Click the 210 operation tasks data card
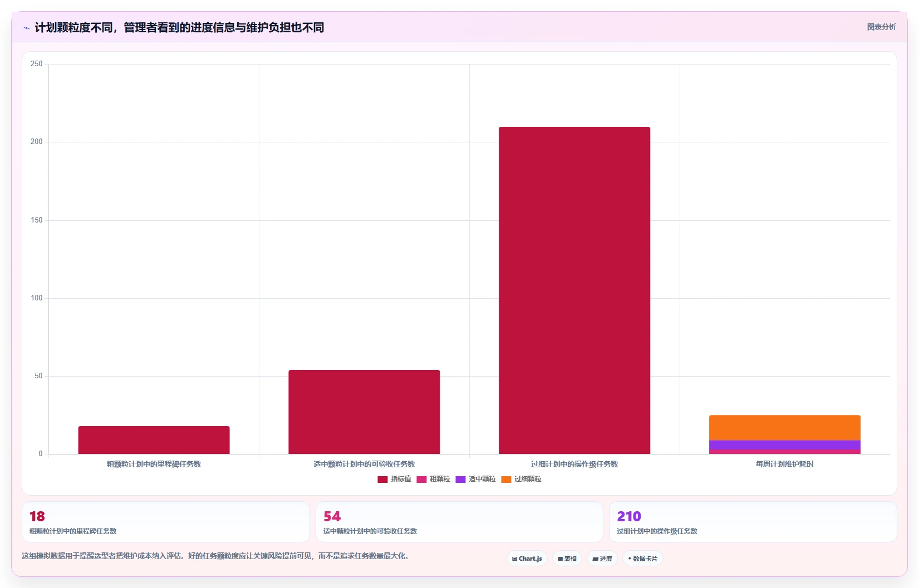This screenshot has width=919, height=588. point(753,522)
